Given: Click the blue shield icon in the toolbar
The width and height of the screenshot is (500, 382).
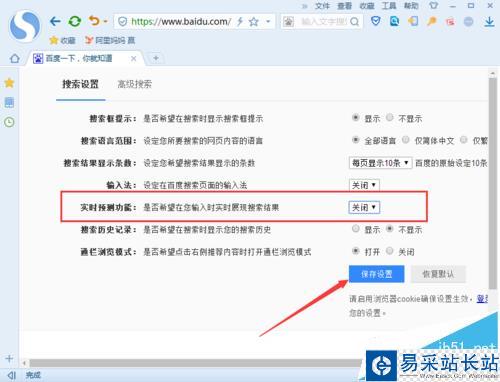Looking at the screenshot, I should click(376, 22).
